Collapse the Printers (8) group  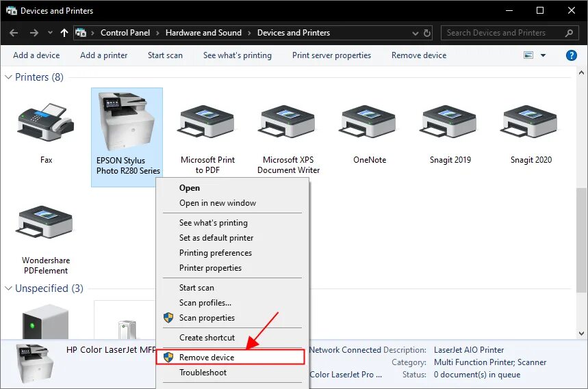click(x=8, y=77)
